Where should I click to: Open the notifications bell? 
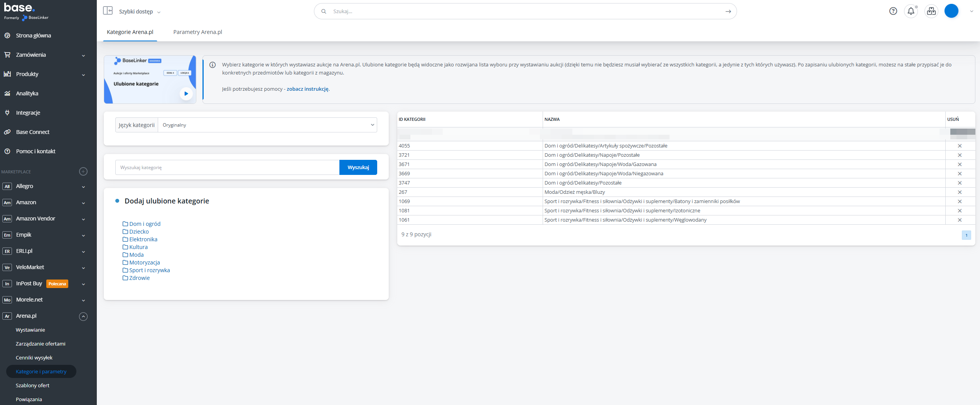911,11
